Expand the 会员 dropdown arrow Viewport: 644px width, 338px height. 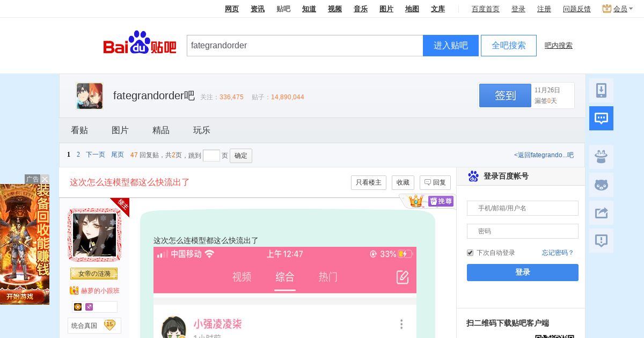(x=631, y=9)
